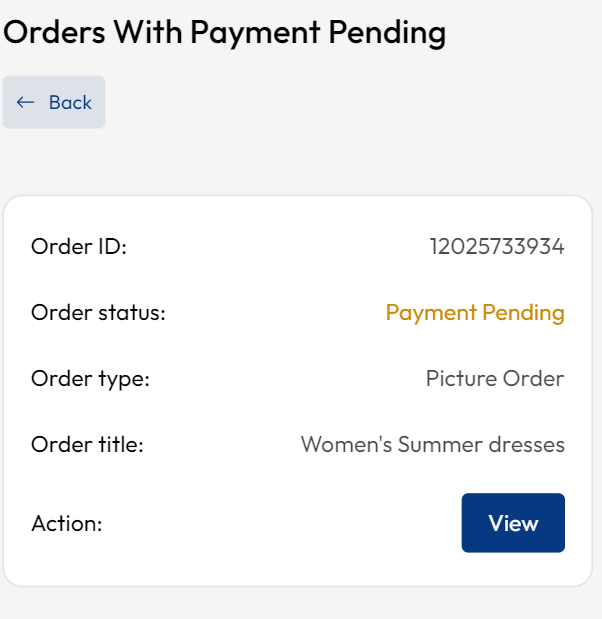Click the Order ID: label
The width and height of the screenshot is (602, 619).
point(79,246)
